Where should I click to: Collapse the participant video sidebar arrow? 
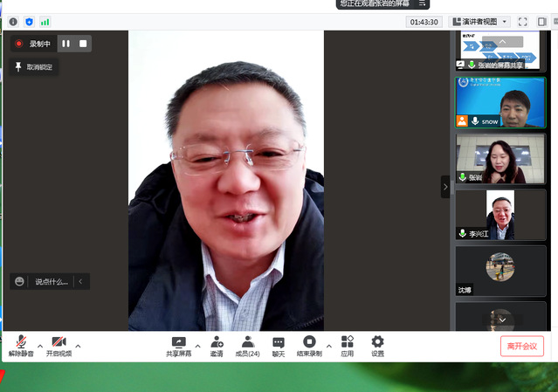[445, 187]
